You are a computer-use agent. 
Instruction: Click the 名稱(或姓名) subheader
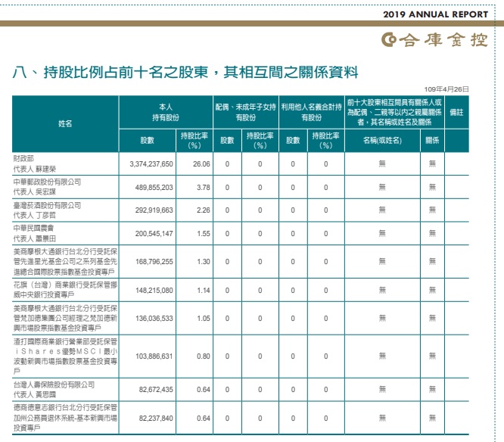(x=382, y=141)
